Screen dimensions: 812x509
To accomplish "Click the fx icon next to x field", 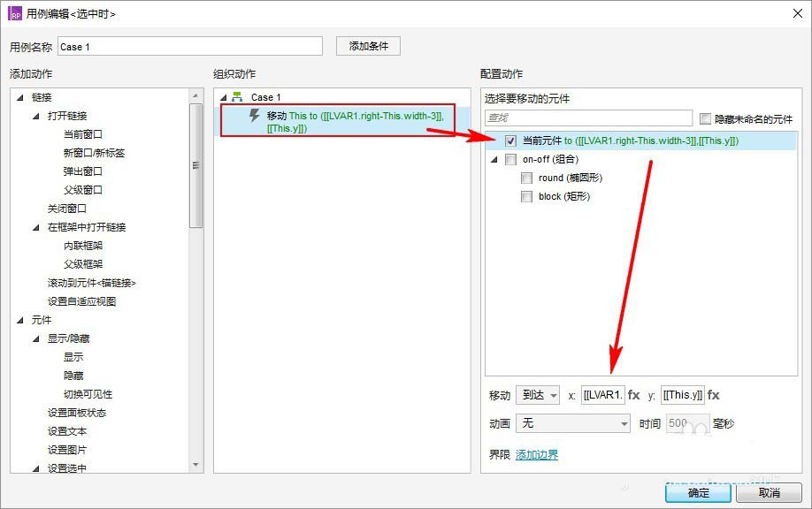I will pyautogui.click(x=633, y=395).
